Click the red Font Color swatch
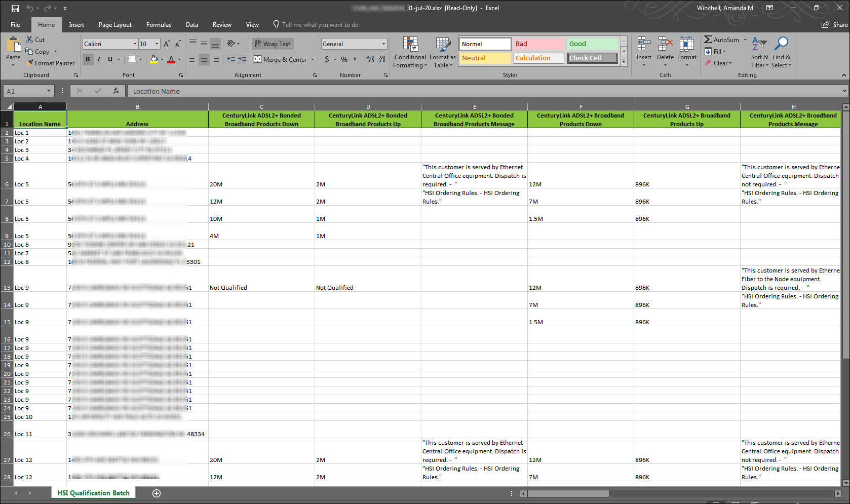850x504 pixels. 171,59
